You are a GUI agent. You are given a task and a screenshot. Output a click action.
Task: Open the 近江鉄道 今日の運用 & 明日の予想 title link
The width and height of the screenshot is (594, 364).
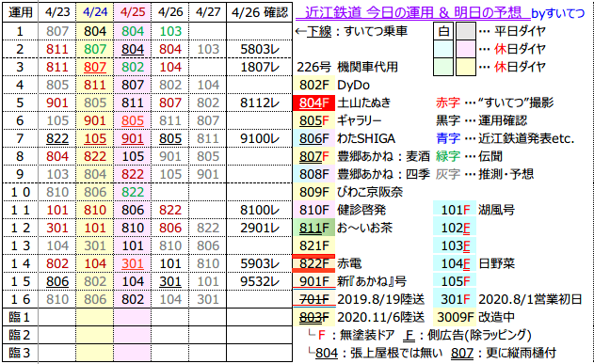pos(412,13)
